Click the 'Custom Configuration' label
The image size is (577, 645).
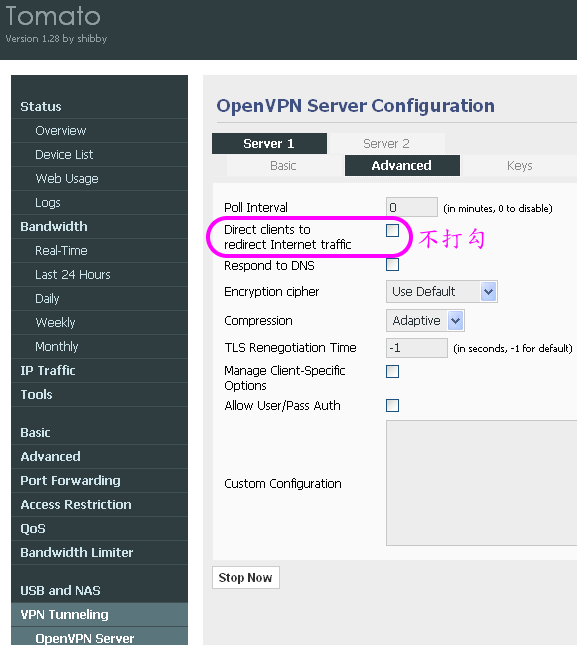point(283,483)
